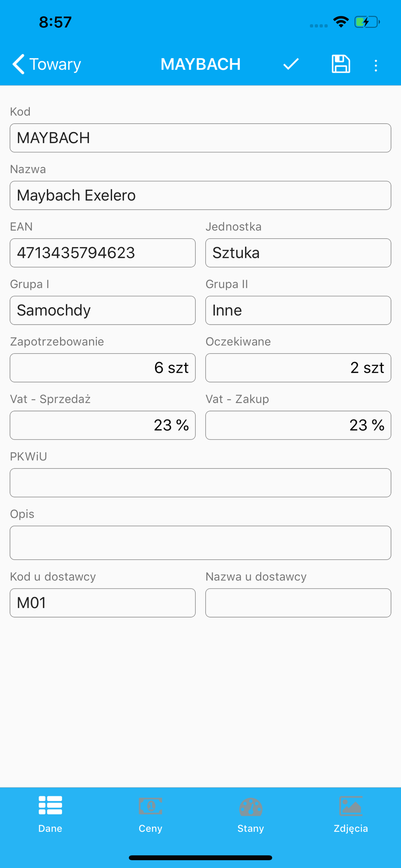The image size is (401, 868).
Task: Edit the Vat - Sprzedaż 23 % field
Action: 103,425
